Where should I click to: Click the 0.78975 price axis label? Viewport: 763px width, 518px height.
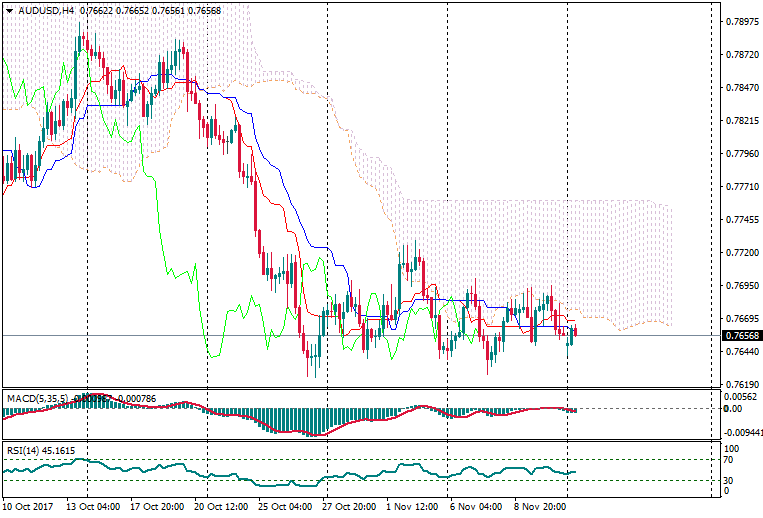pyautogui.click(x=739, y=21)
